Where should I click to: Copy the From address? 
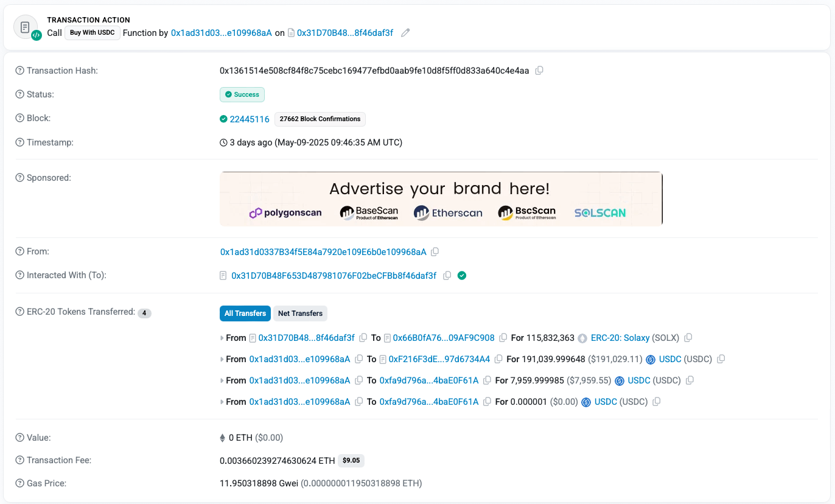pyautogui.click(x=435, y=251)
